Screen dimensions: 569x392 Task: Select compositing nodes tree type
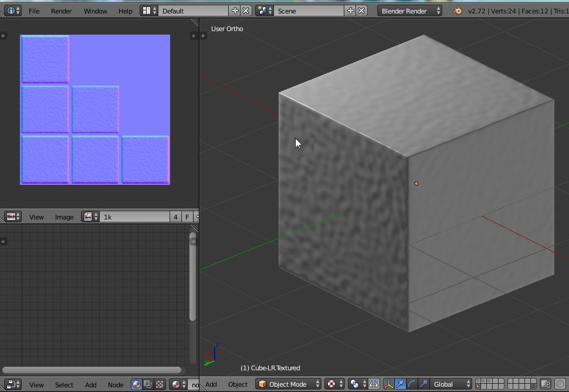[x=148, y=385]
